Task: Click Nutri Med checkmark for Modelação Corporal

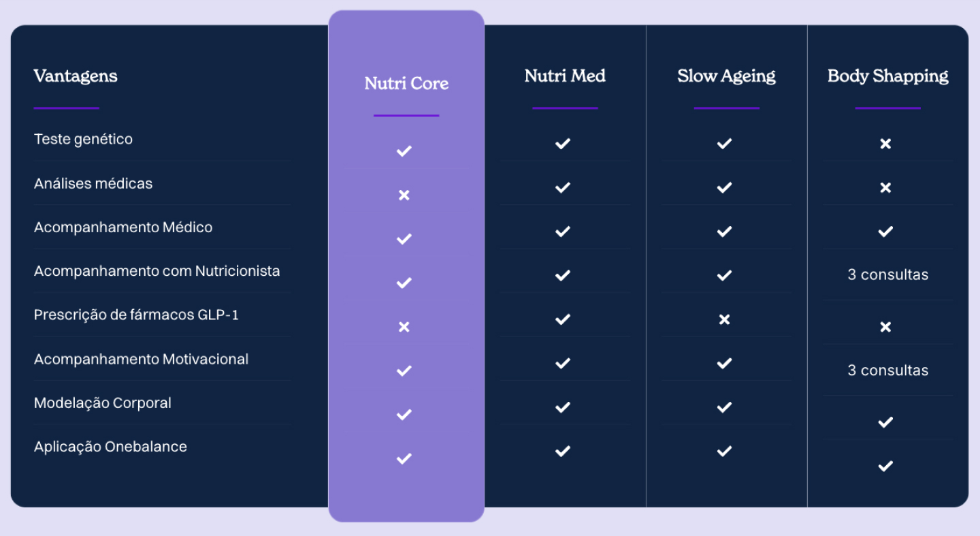Action: click(563, 407)
